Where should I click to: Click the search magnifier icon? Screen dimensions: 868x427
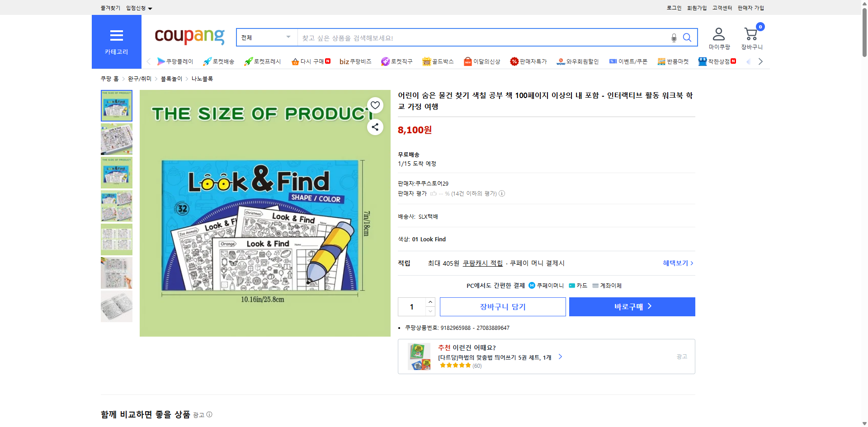point(687,38)
